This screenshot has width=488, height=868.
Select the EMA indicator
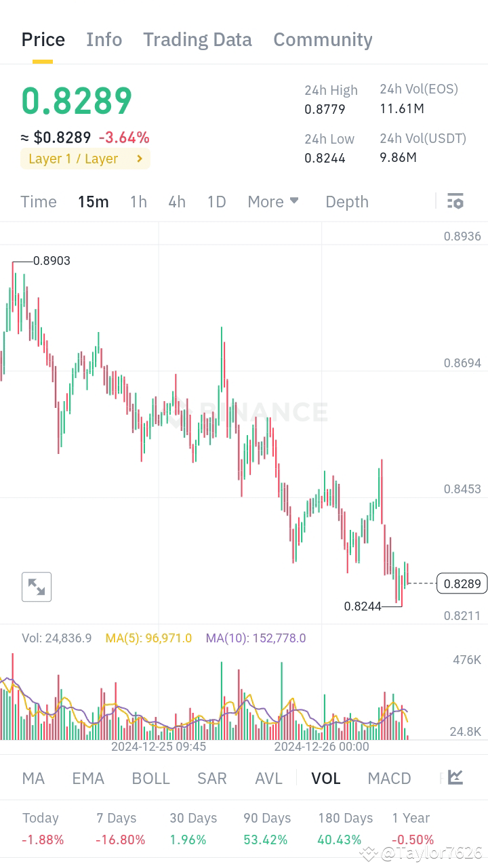(87, 778)
